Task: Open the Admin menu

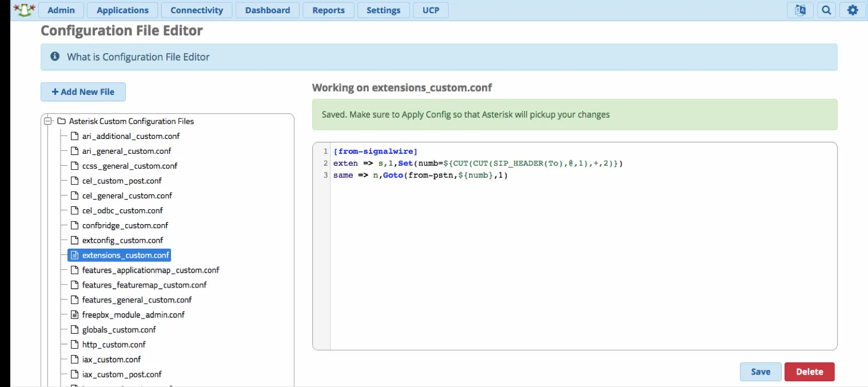Action: coord(61,10)
